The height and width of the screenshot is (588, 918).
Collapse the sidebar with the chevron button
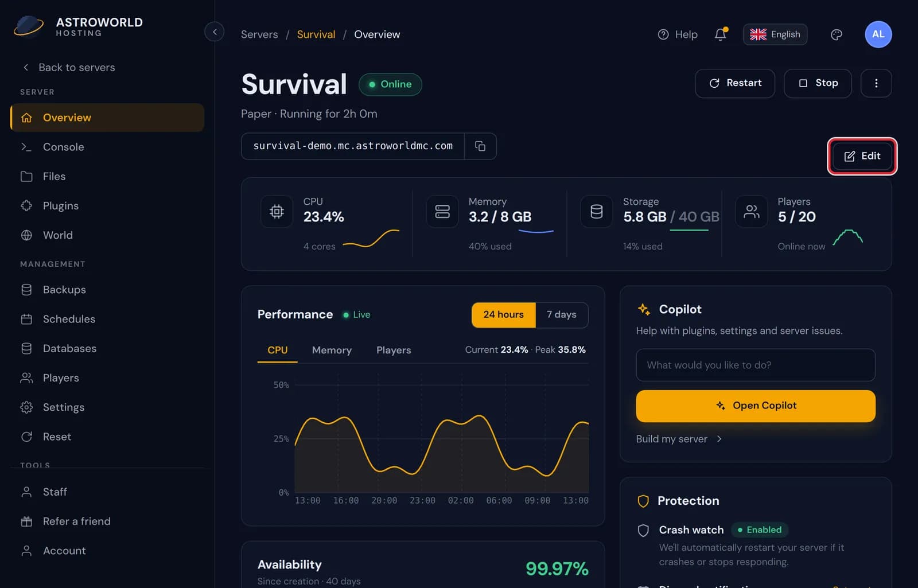point(215,32)
